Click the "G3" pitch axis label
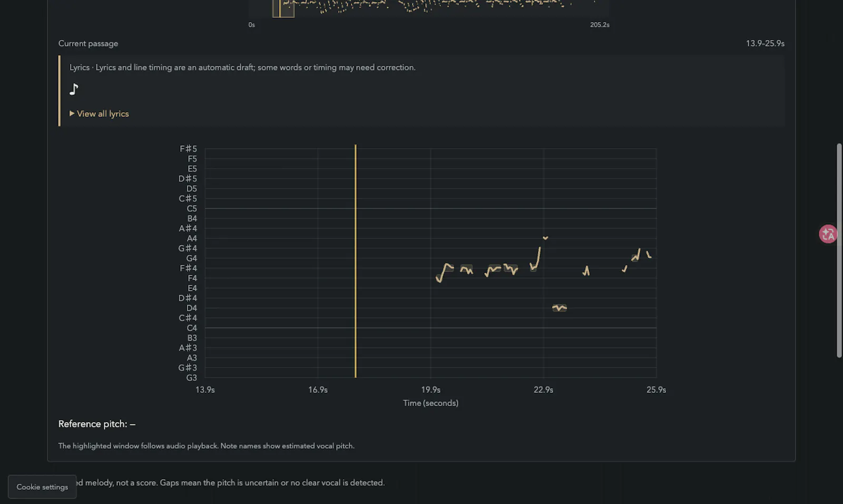The image size is (843, 504). click(191, 378)
